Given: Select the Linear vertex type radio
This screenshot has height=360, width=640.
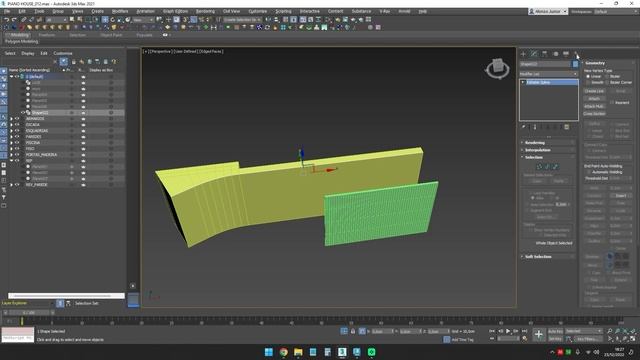Looking at the screenshot, I should [588, 76].
